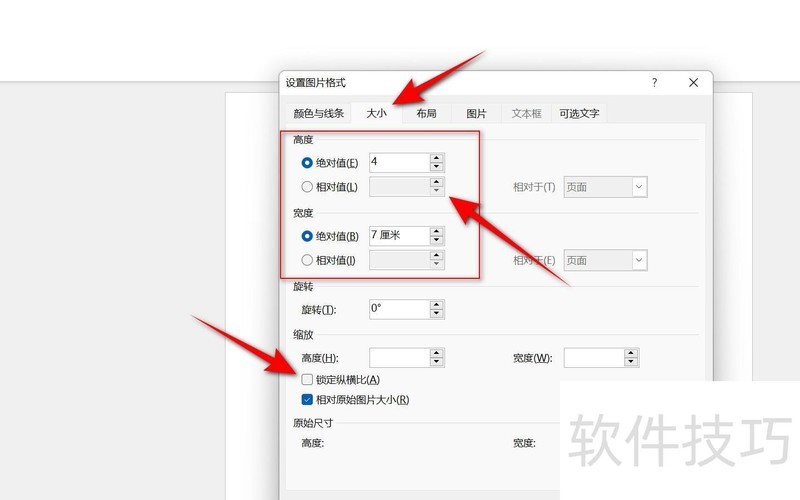
Task: Select the height 绝对值(E) radio button
Action: tap(307, 162)
